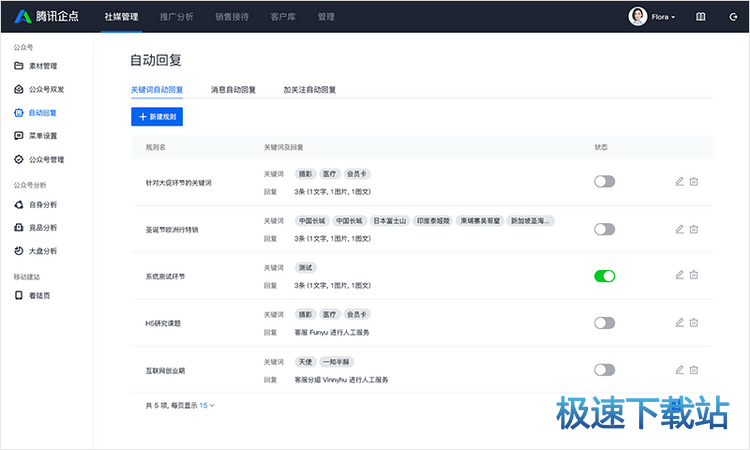
Task: Open the per-page count 15 dropdown
Action: [x=207, y=406]
